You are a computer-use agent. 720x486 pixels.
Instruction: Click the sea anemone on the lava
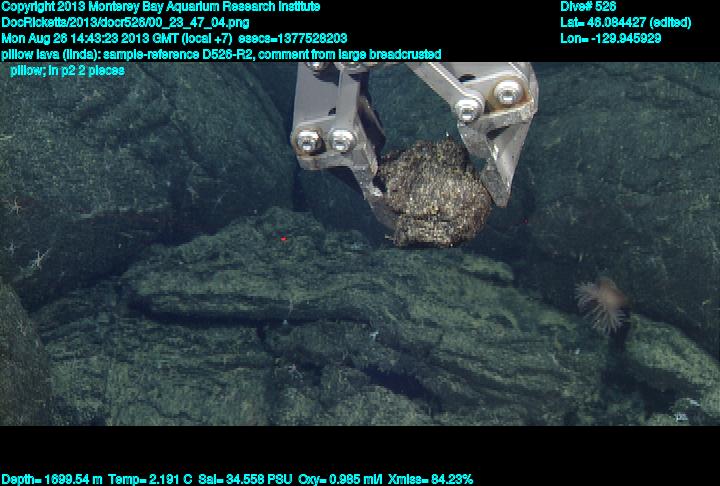[x=602, y=304]
